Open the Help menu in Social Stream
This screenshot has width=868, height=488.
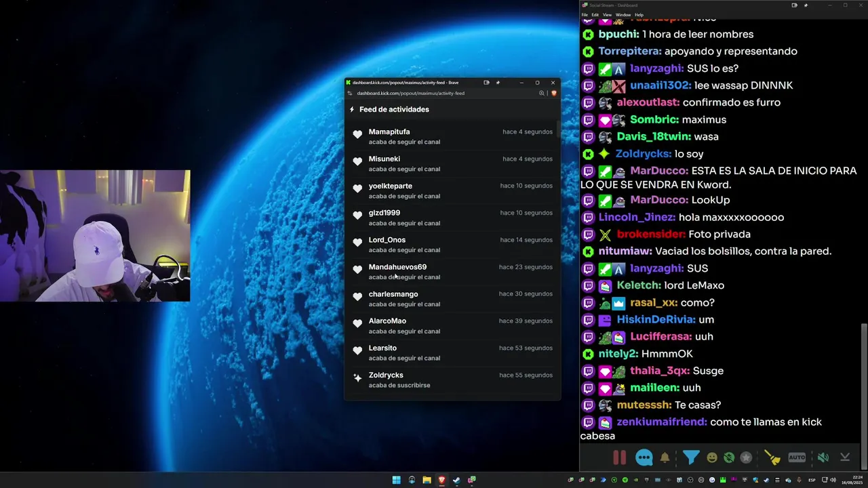click(x=639, y=15)
